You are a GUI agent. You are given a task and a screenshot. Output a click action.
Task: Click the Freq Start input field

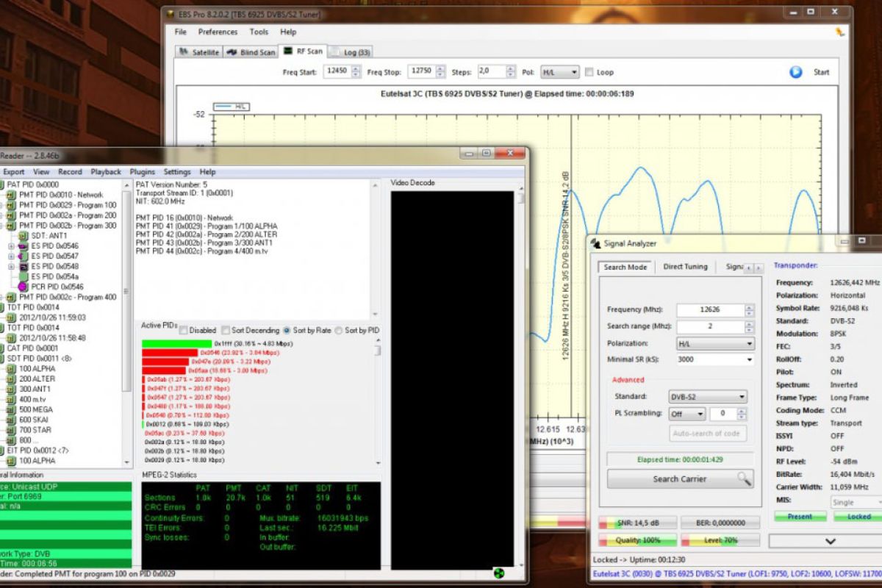(337, 72)
